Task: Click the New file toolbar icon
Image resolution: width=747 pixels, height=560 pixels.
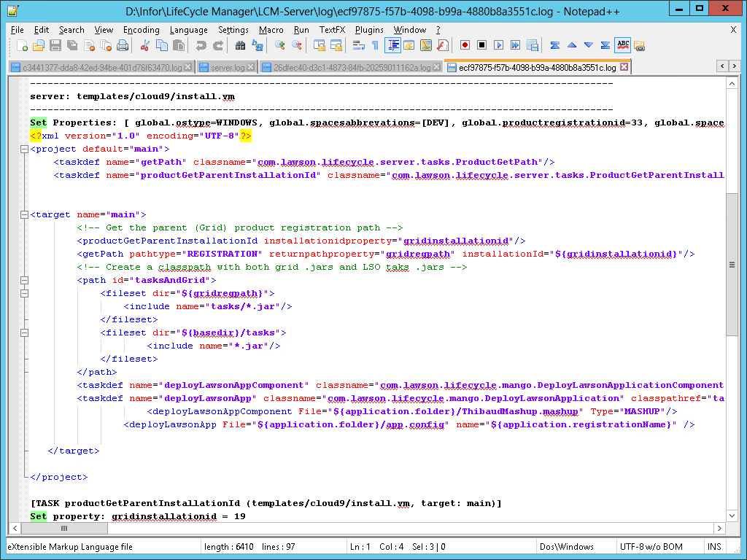Action: coord(22,45)
